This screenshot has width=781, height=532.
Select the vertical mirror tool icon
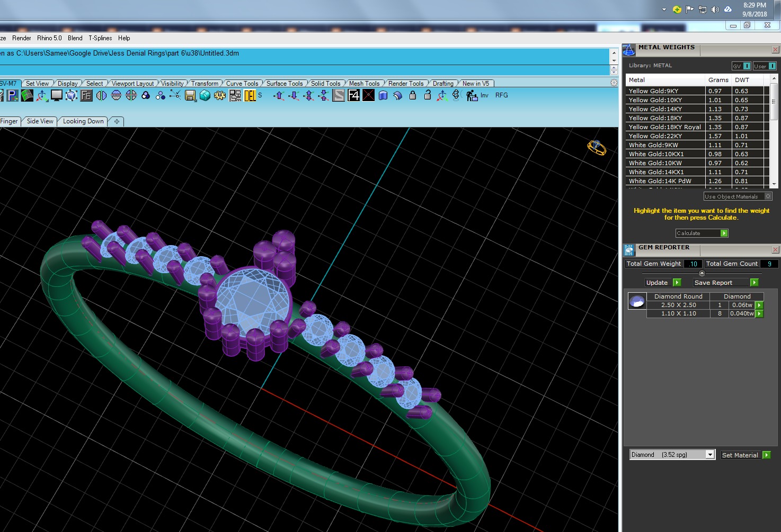click(101, 95)
